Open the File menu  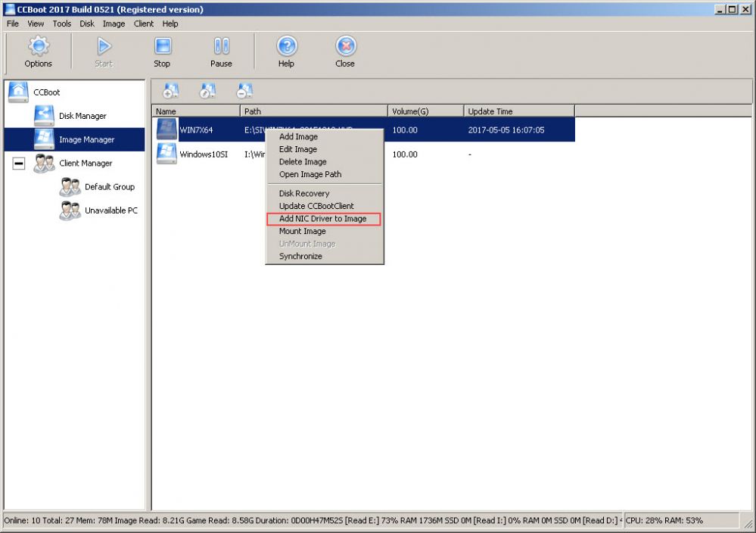(x=13, y=23)
